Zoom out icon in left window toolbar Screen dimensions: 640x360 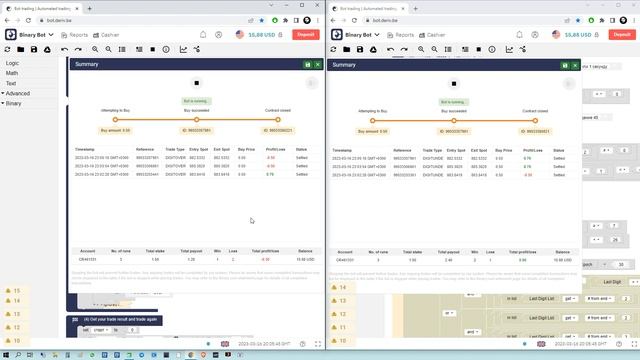[109, 49]
